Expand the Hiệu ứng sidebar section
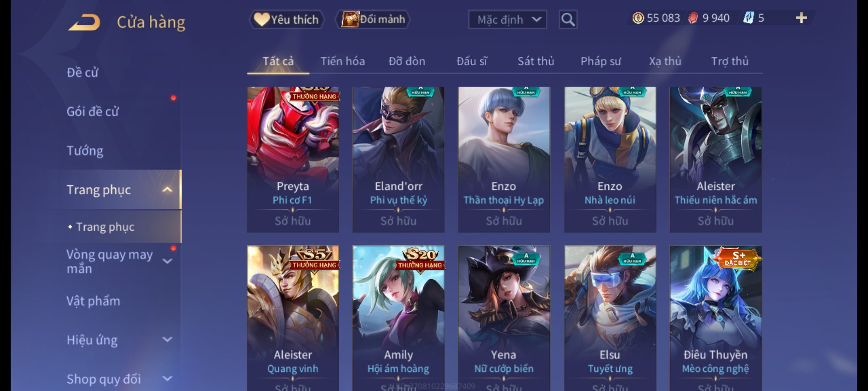Image resolution: width=868 pixels, height=391 pixels. click(167, 340)
